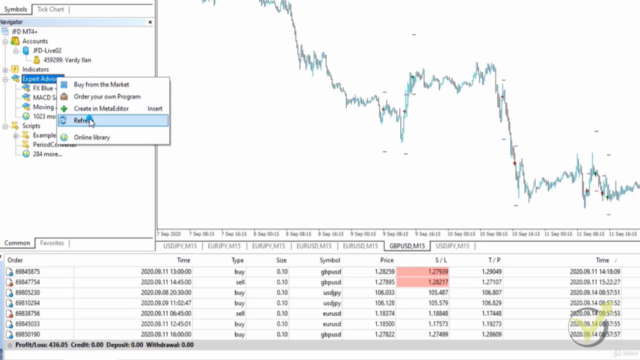Sort by the S / L column header
Image resolution: width=640 pixels, height=360 pixels.
coord(441,260)
